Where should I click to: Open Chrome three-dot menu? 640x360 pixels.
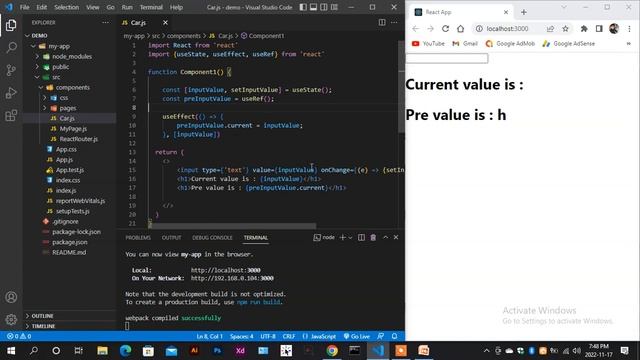(x=629, y=29)
